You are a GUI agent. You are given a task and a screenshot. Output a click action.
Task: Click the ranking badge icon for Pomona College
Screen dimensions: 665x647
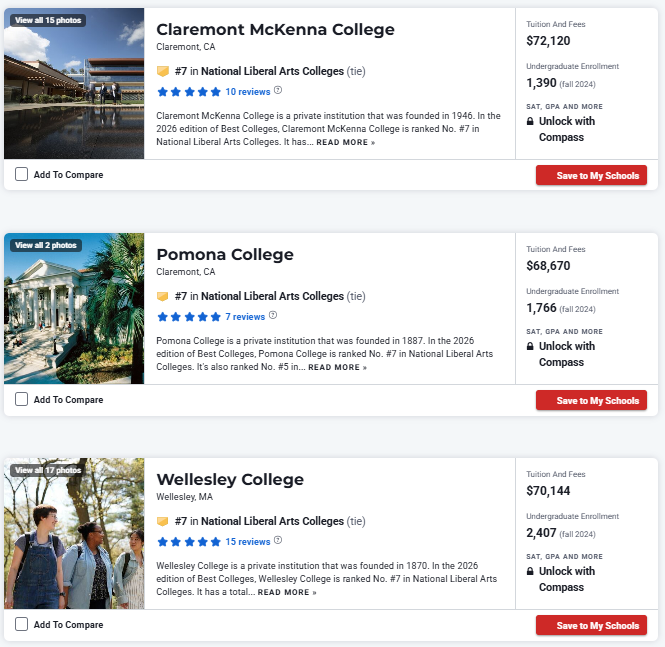[x=162, y=297]
